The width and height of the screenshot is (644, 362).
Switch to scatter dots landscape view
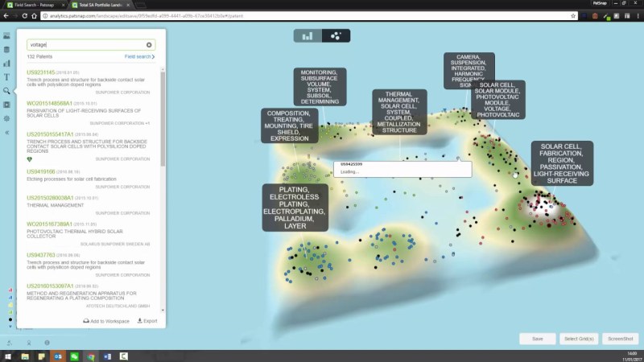[336, 36]
